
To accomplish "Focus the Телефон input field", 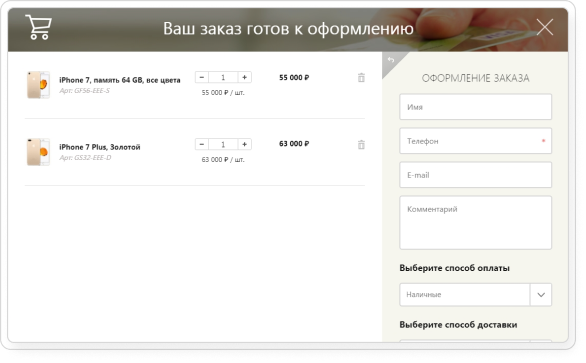I will (x=475, y=141).
